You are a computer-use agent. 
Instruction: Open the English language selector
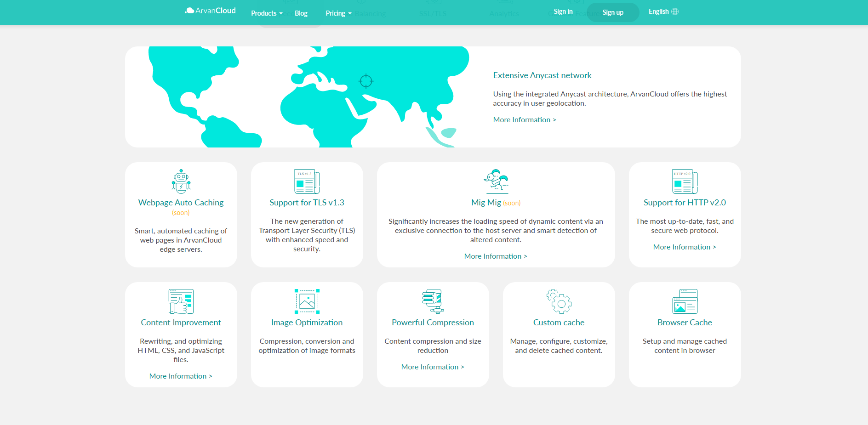coord(663,11)
